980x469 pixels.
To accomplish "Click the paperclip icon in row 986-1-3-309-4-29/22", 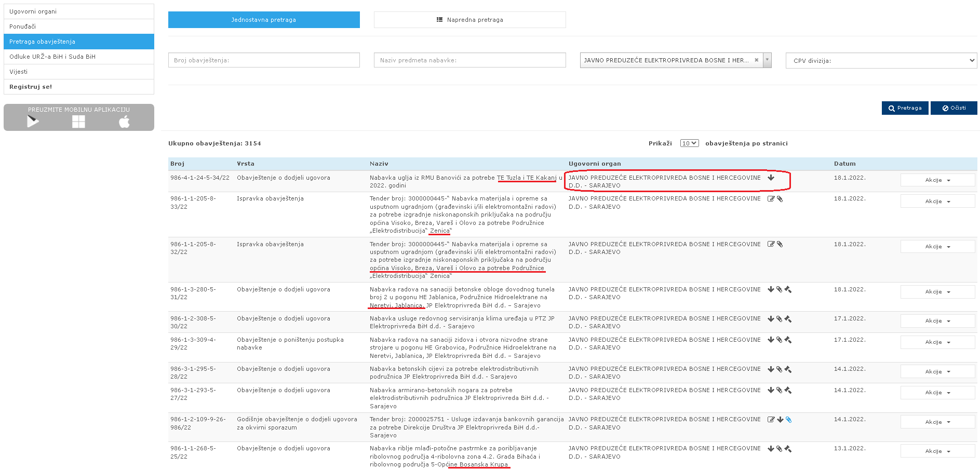I will coord(780,340).
